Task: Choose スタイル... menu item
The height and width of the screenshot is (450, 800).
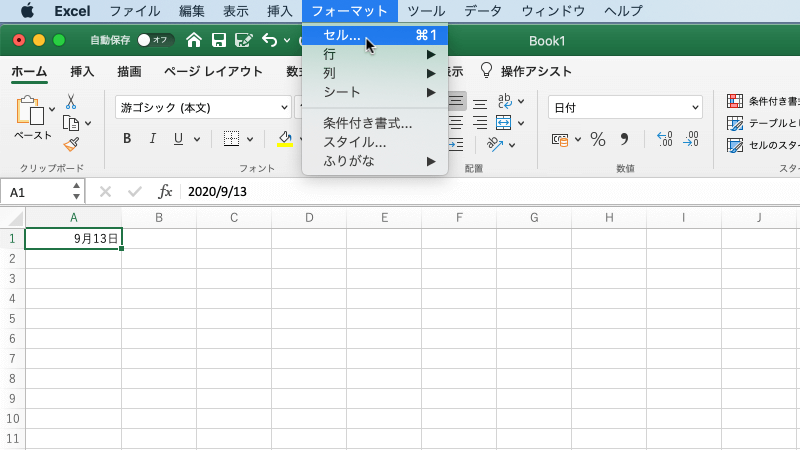Action: [x=375, y=142]
